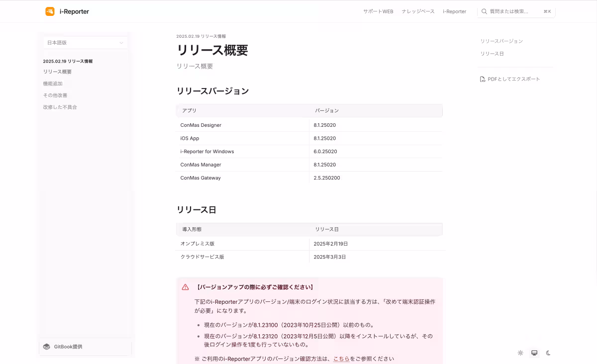
Task: Focus the 質問または検索 search field
Action: (516, 11)
